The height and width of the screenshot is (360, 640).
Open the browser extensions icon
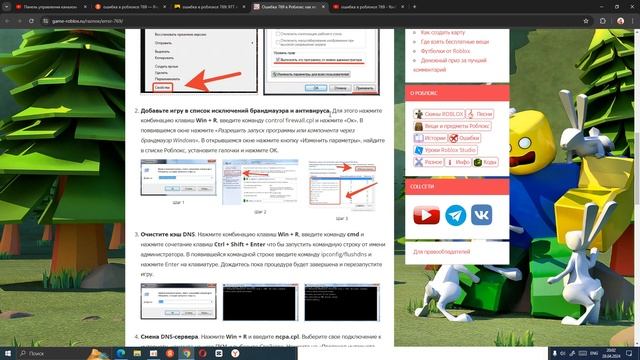(x=602, y=21)
